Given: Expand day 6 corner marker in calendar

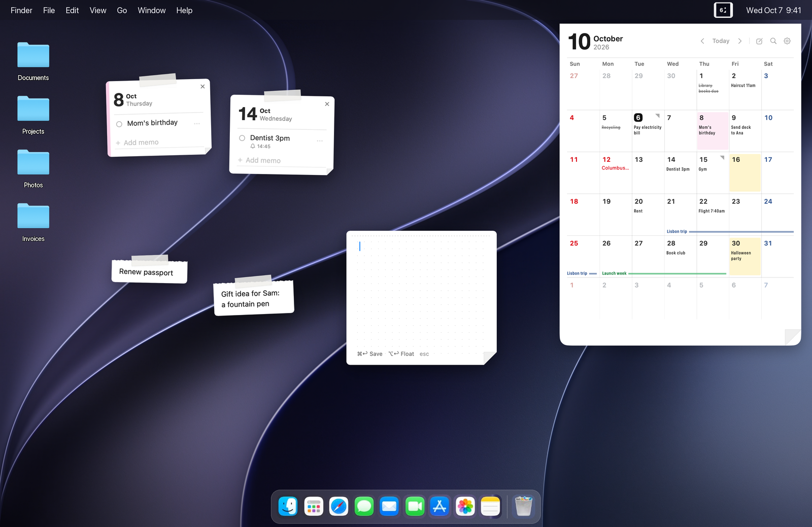Looking at the screenshot, I should (658, 116).
